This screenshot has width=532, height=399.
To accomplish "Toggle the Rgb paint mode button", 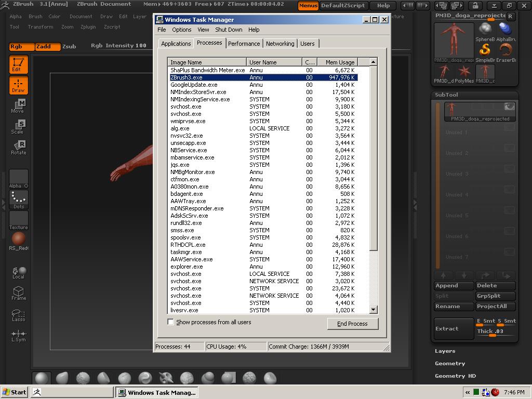I will point(22,46).
